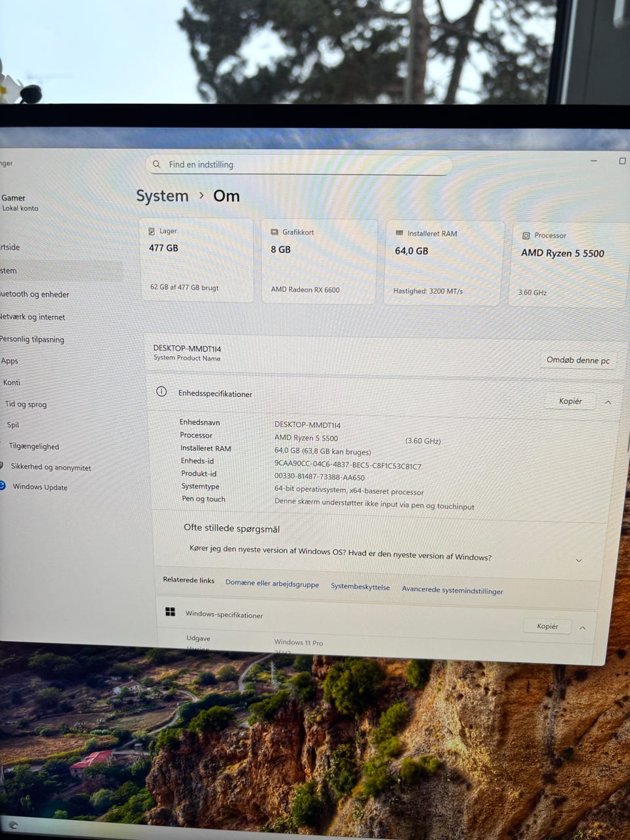Viewport: 630px width, 840px height.
Task: Open the Systembeskyttelse link
Action: [x=360, y=587]
